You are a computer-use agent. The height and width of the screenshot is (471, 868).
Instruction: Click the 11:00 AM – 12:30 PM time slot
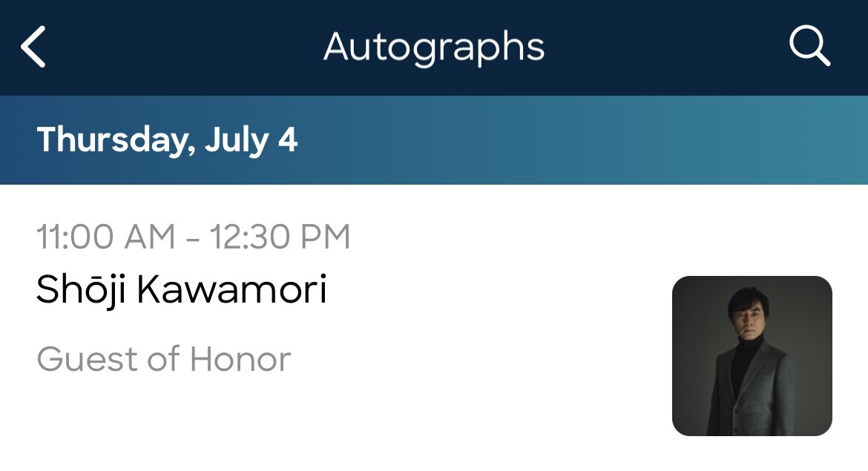pos(193,237)
